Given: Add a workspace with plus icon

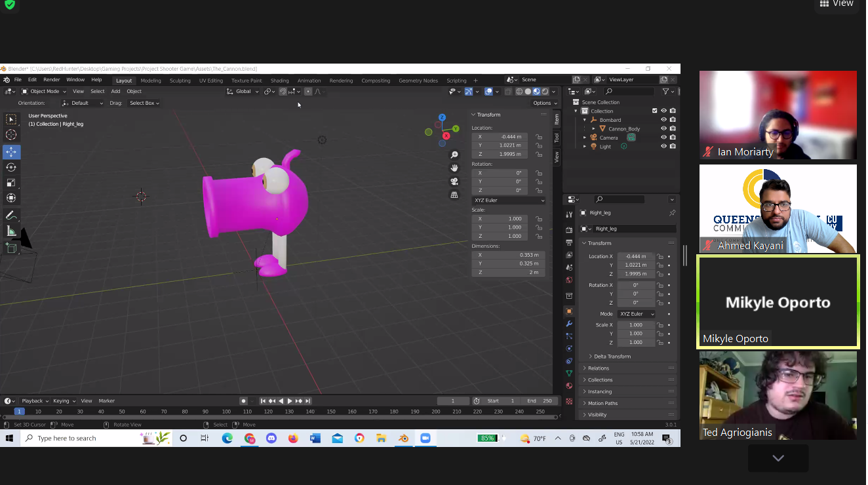Looking at the screenshot, I should tap(476, 81).
